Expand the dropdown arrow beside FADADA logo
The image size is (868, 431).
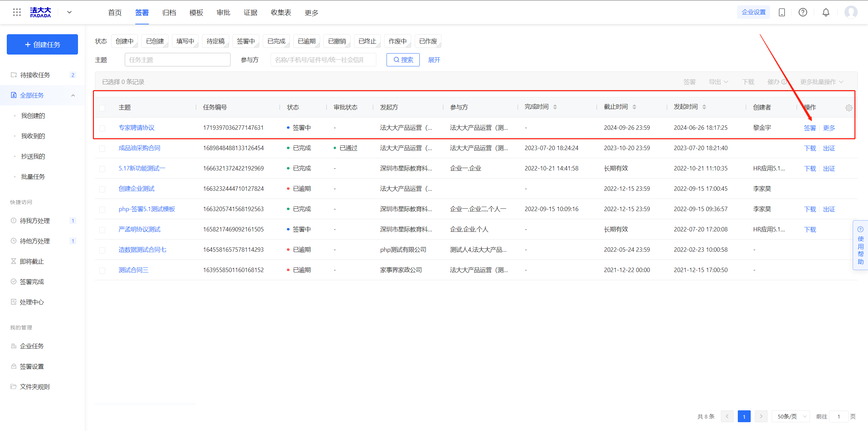coord(70,13)
